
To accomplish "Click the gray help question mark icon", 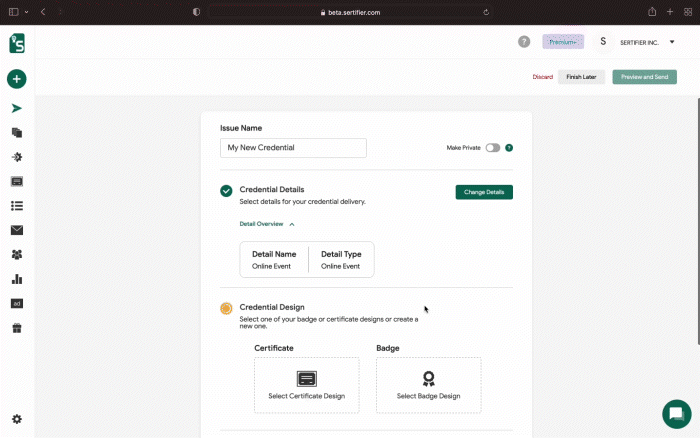I will pos(524,42).
